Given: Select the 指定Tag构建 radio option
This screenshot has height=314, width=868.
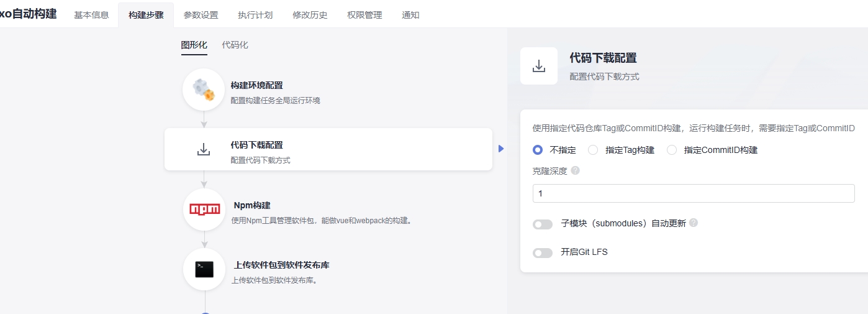Looking at the screenshot, I should point(593,150).
